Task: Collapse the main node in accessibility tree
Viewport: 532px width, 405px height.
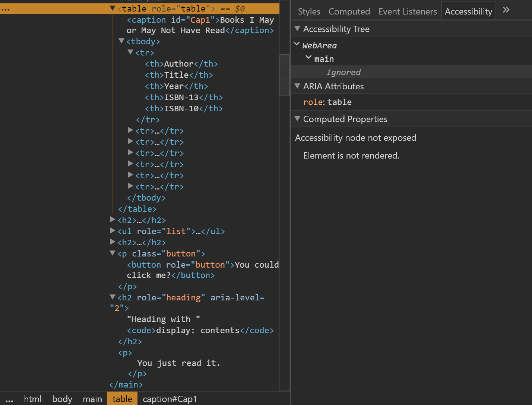Action: click(308, 57)
